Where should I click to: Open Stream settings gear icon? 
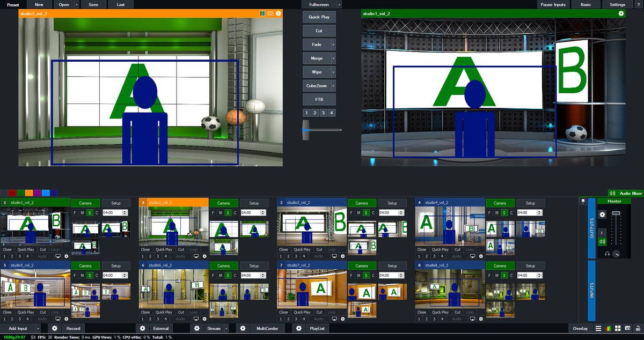click(x=197, y=328)
